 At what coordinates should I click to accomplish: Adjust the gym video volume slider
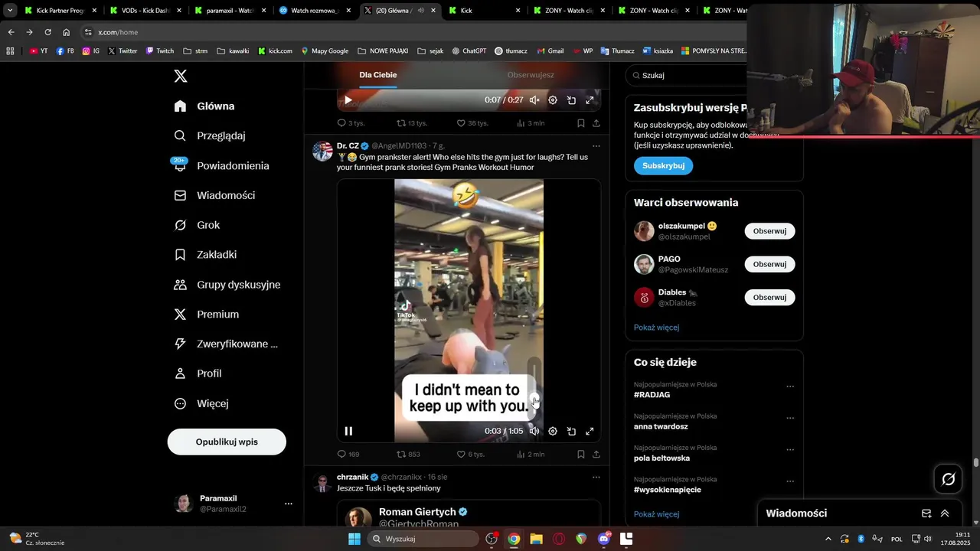click(x=534, y=389)
